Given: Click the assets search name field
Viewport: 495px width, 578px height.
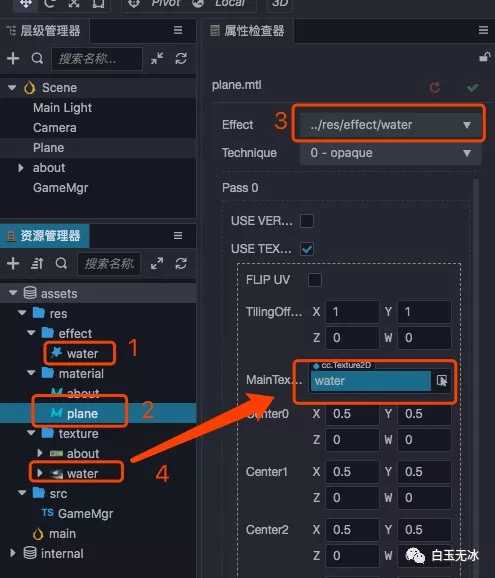Looking at the screenshot, I should point(109,264).
